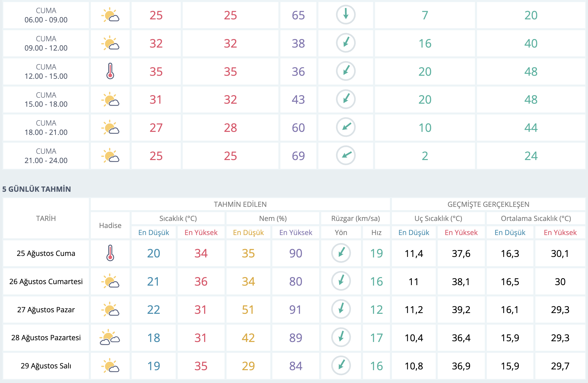Screen dimensions: 588x383
Task: Click partly cloudy icon for Cuma 21.00 - 24.00
Action: [x=110, y=156]
